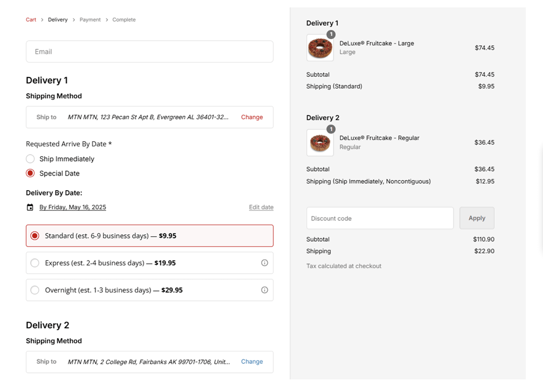
Task: Click order subtotal $110.90 value
Action: coord(484,239)
